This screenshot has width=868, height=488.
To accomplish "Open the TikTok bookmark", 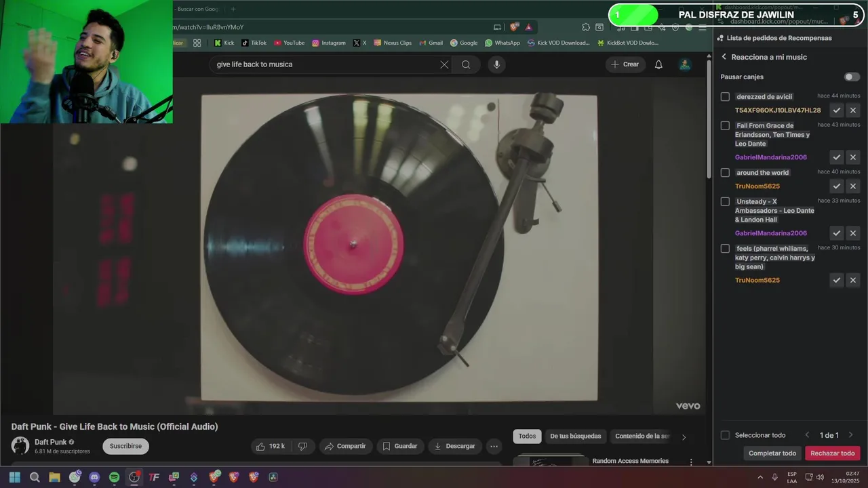I will point(254,43).
